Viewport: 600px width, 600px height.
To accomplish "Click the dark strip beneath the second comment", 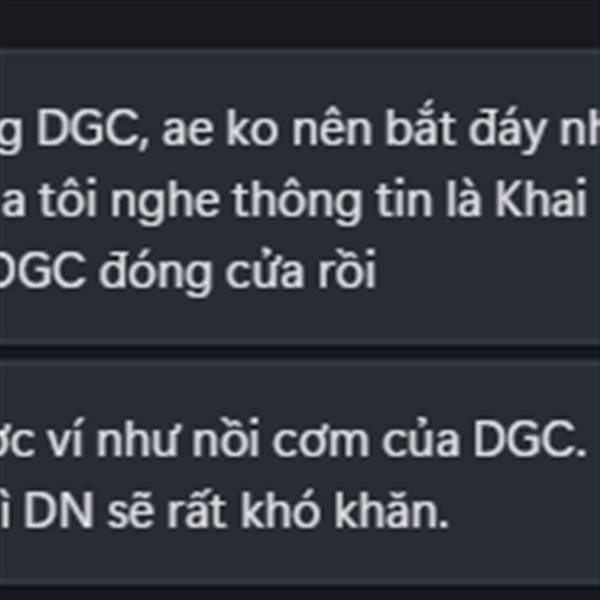I will click(x=300, y=593).
